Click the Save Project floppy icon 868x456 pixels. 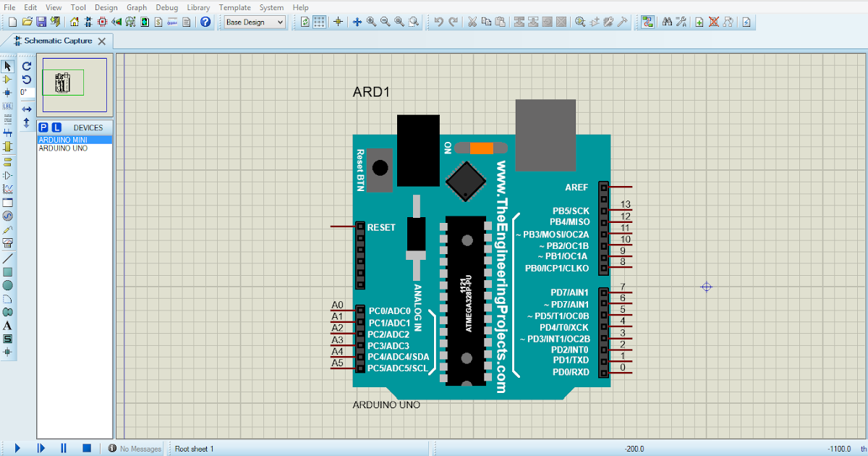point(41,22)
